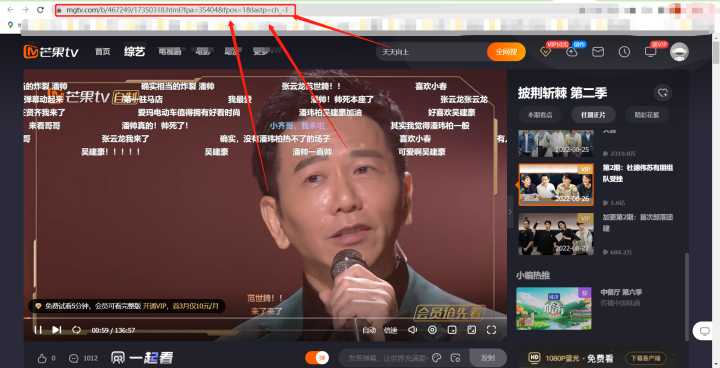Open the 芒果tv logo homepage
Screen dimensions: 720x368
tap(51, 51)
